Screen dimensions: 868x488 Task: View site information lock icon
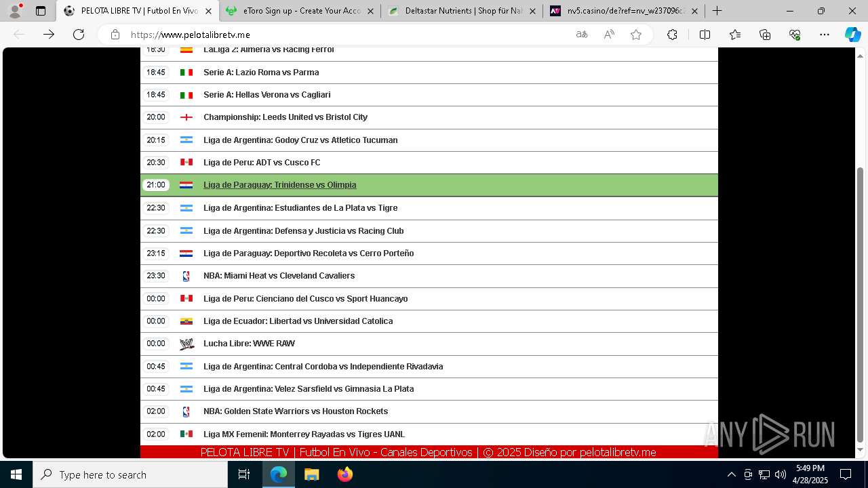coord(115,35)
